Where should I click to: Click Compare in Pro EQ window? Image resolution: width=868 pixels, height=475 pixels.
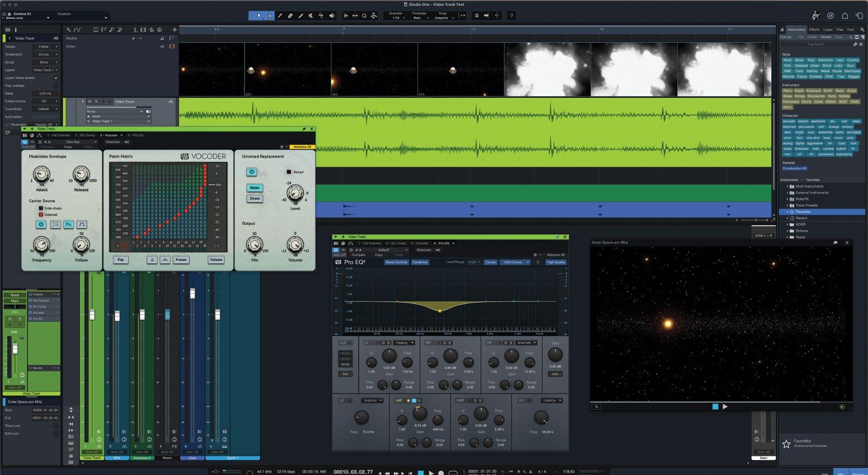[359, 255]
